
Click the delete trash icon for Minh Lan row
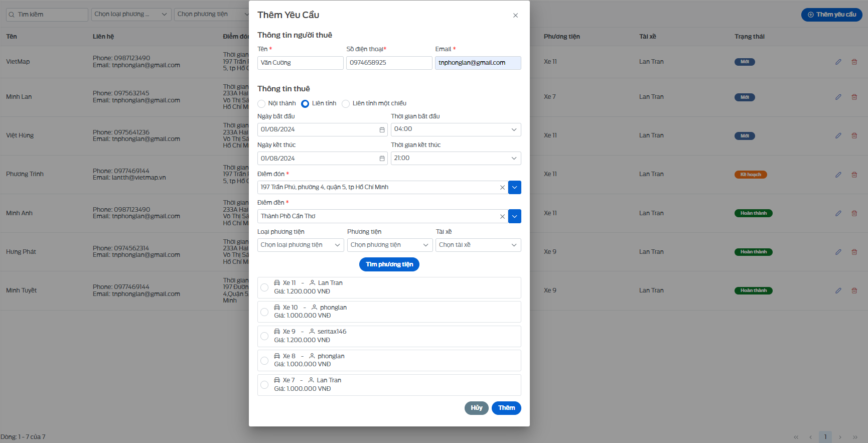854,97
